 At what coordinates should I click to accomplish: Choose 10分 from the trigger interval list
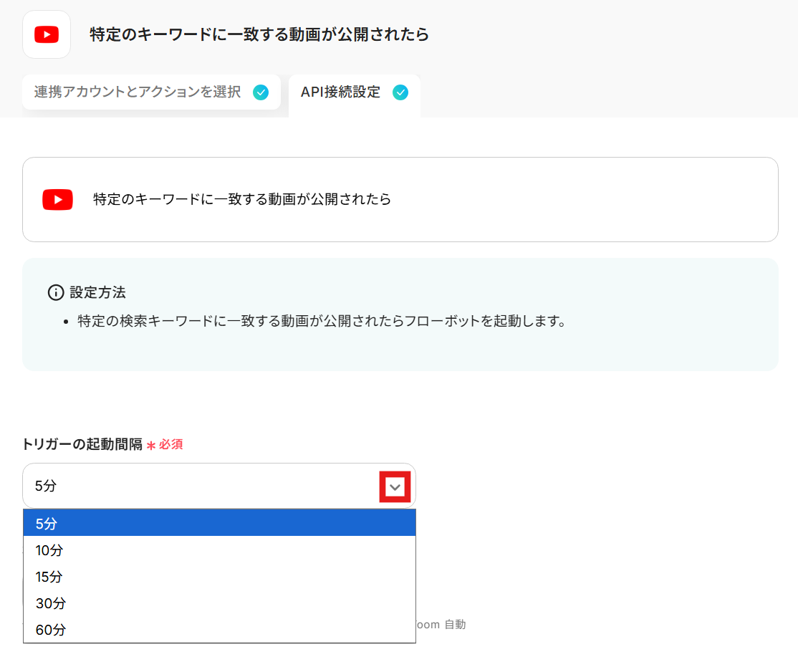click(219, 550)
